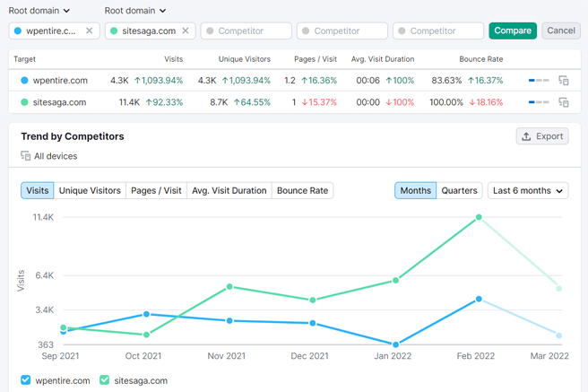Screen dimensions: 588x392
Task: Click trend bar indicator in sitesaga.com row
Action: (x=539, y=102)
